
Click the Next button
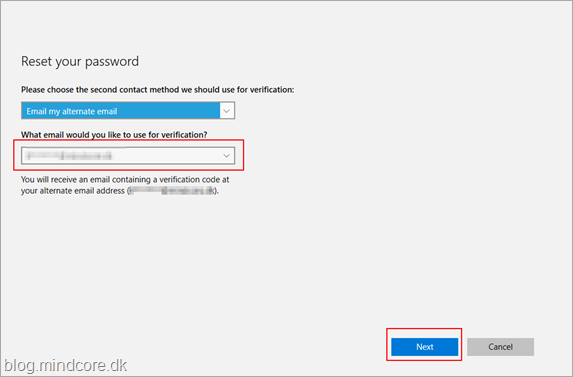(424, 347)
